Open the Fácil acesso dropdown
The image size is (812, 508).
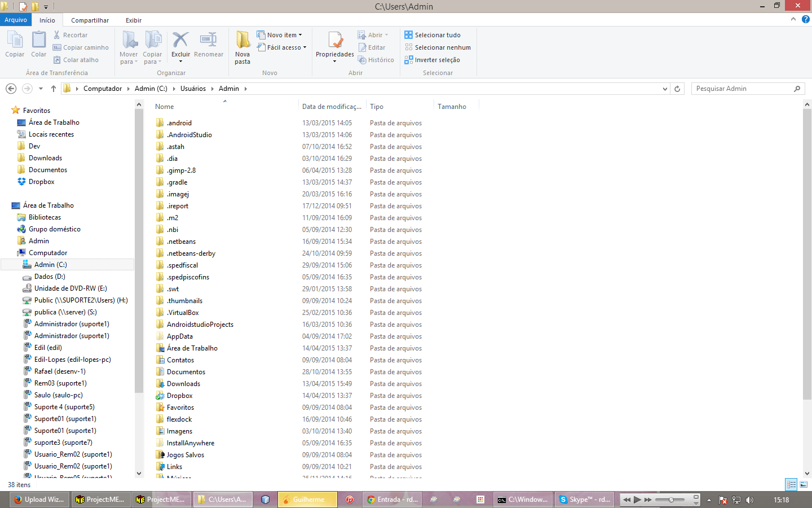282,47
